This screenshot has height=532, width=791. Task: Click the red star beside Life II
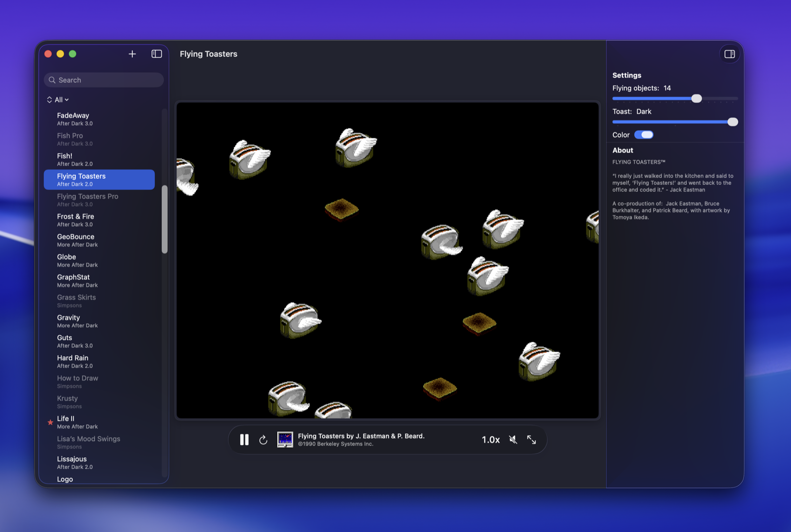50,422
